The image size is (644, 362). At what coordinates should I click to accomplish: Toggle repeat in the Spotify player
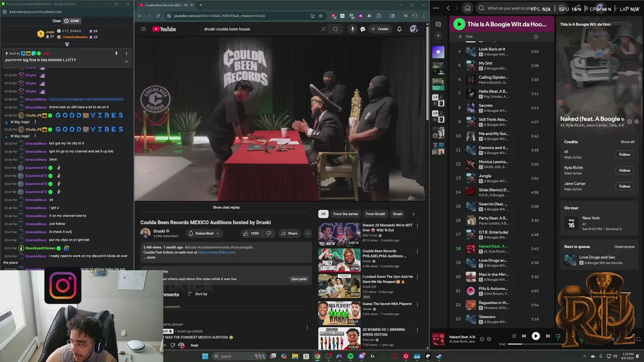pos(558,336)
